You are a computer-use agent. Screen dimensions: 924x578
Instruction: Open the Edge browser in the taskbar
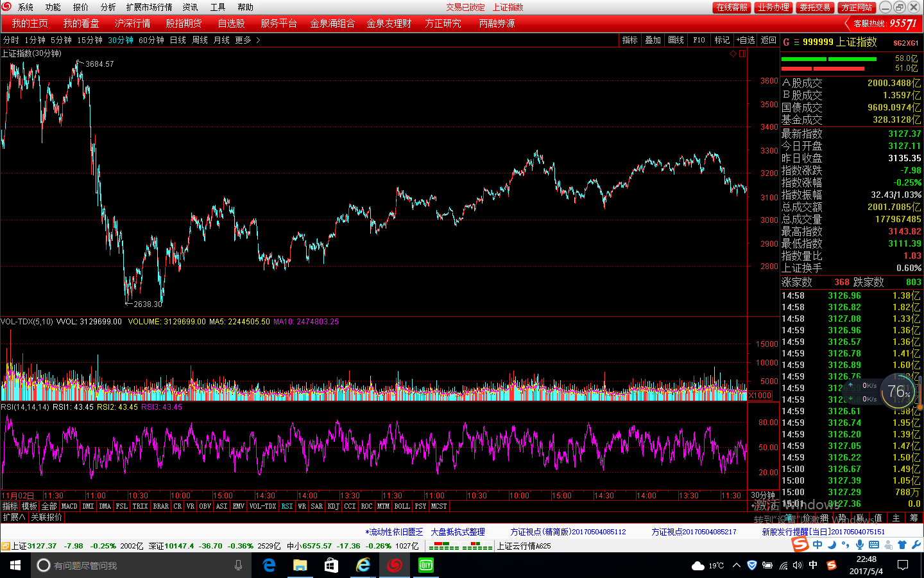pos(269,565)
